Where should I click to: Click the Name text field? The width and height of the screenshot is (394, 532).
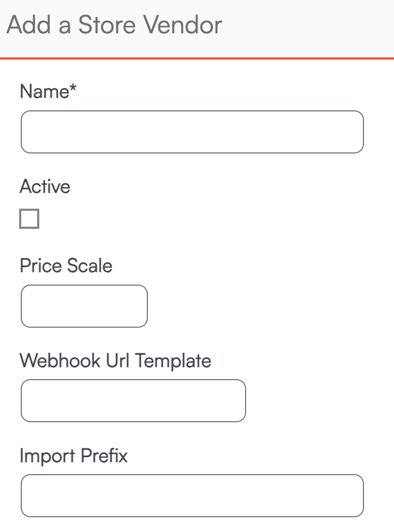tap(192, 132)
